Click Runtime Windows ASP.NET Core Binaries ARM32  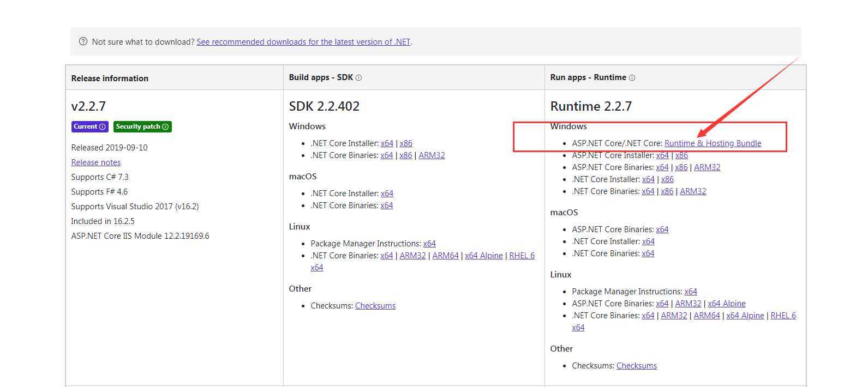[707, 167]
